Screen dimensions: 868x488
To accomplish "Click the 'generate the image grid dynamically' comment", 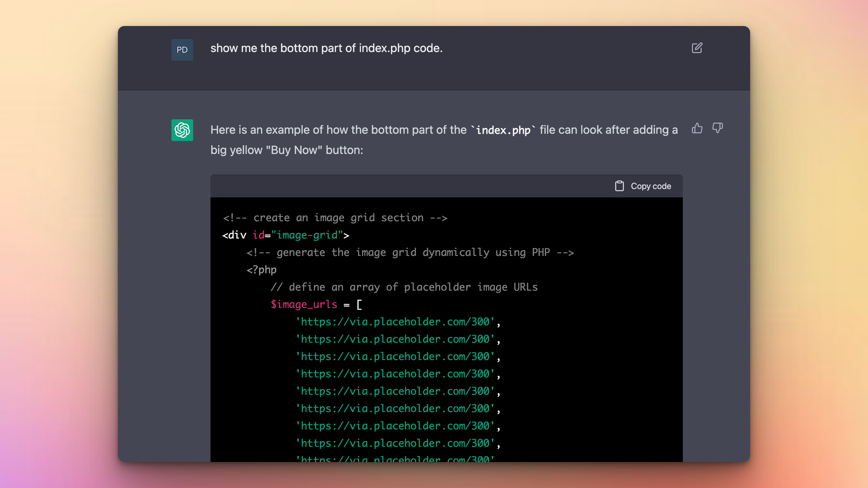I will (x=410, y=253).
